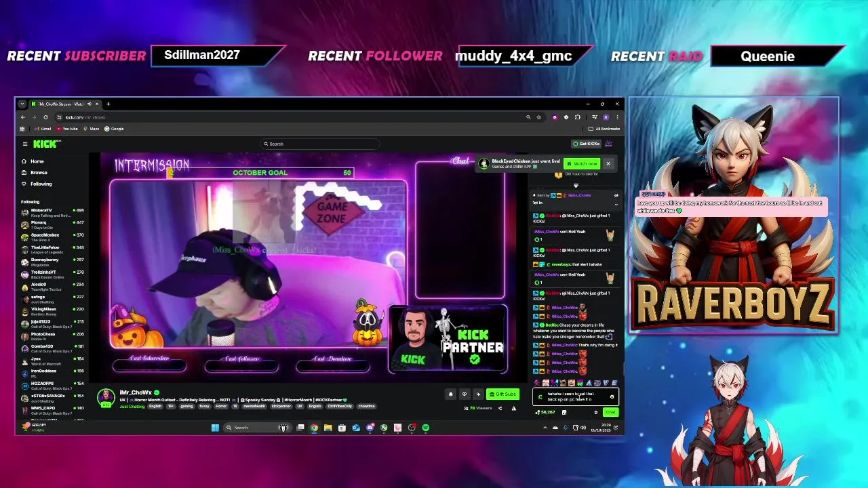868x488 pixels.
Task: Open the Google bookmark
Action: [x=115, y=129]
